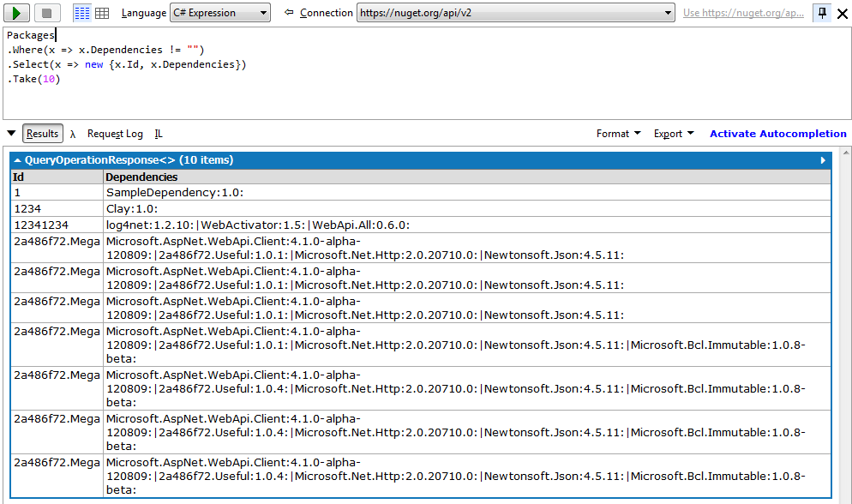Pin the connection with the pushpin icon
The height and width of the screenshot is (504, 852).
(822, 13)
